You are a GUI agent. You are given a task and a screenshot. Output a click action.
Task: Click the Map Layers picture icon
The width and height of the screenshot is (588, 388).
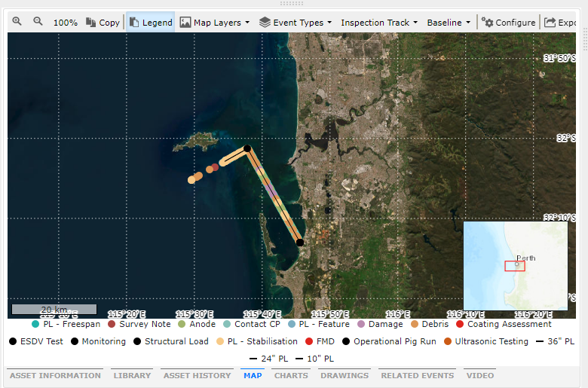point(185,23)
